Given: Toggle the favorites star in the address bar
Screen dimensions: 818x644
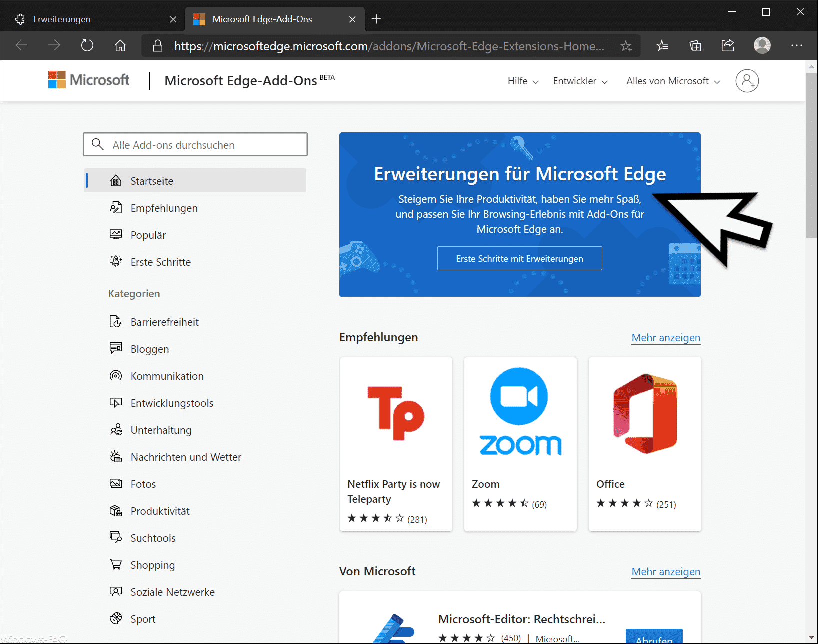Looking at the screenshot, I should click(x=626, y=45).
